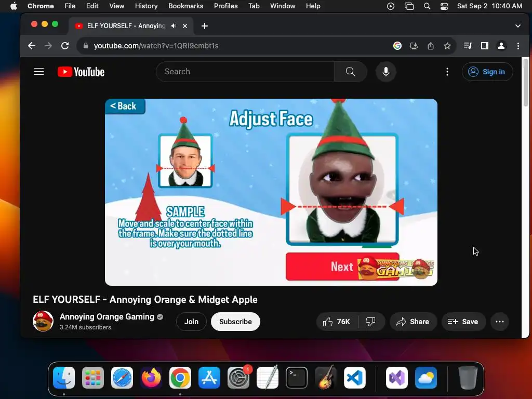Reload the current page

[x=65, y=46]
